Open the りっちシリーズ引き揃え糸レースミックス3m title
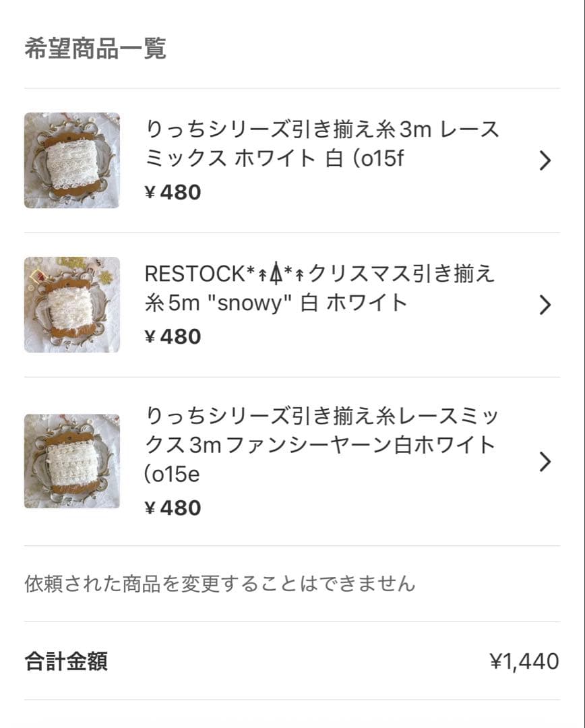This screenshot has height=728, width=585. (x=322, y=415)
